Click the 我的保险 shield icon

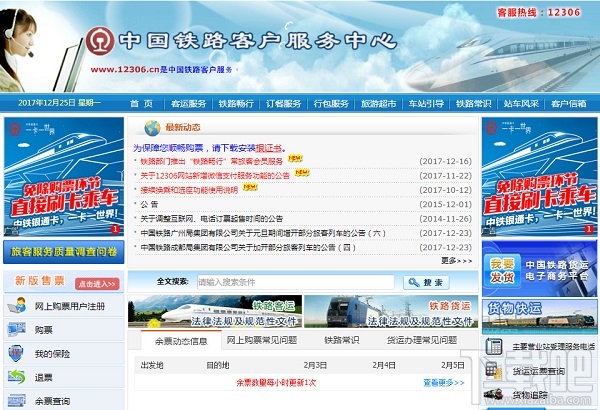(x=16, y=353)
